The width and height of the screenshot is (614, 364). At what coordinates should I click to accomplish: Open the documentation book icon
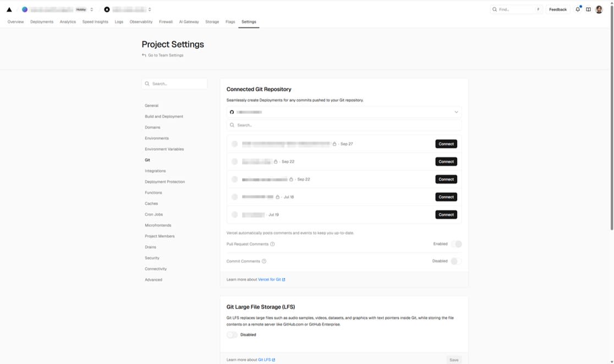point(587,9)
